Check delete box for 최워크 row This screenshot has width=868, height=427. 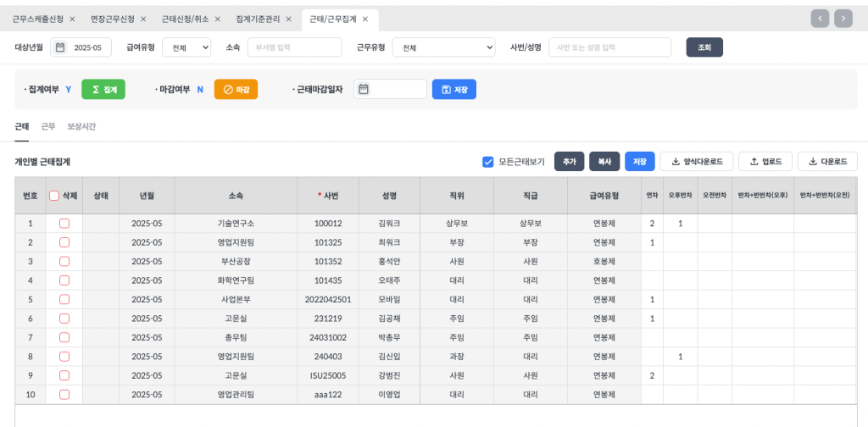click(64, 242)
